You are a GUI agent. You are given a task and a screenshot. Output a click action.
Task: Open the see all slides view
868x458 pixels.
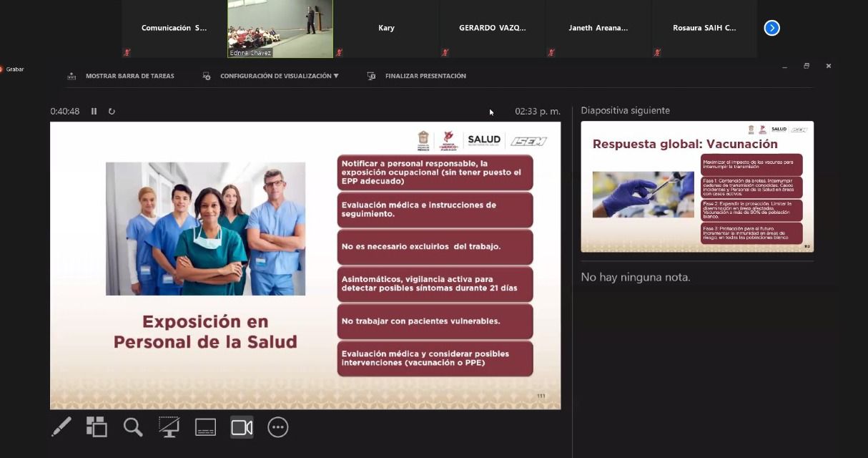point(97,427)
